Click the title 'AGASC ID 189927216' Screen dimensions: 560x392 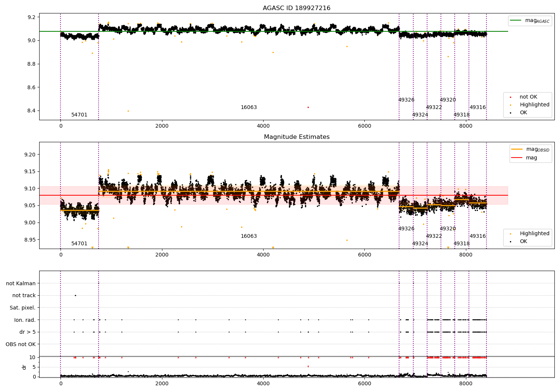click(x=296, y=8)
